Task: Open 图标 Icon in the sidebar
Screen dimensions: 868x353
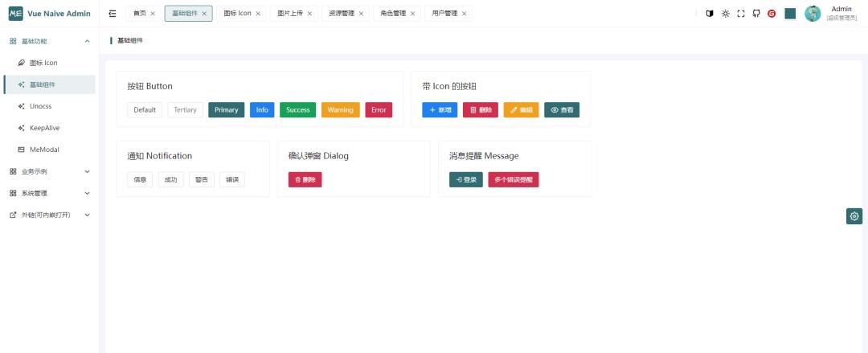Action: [49, 63]
